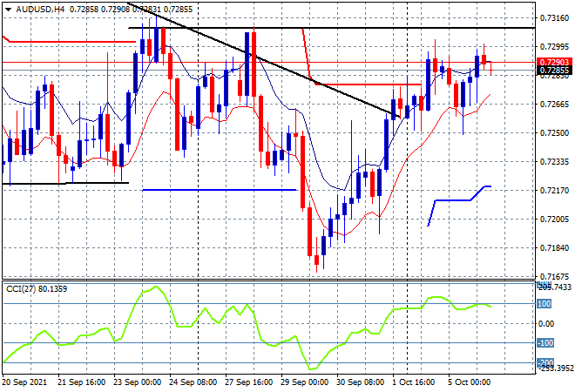Click the CCI -200 level label
Screen dimensions: 575x392
(x=545, y=362)
